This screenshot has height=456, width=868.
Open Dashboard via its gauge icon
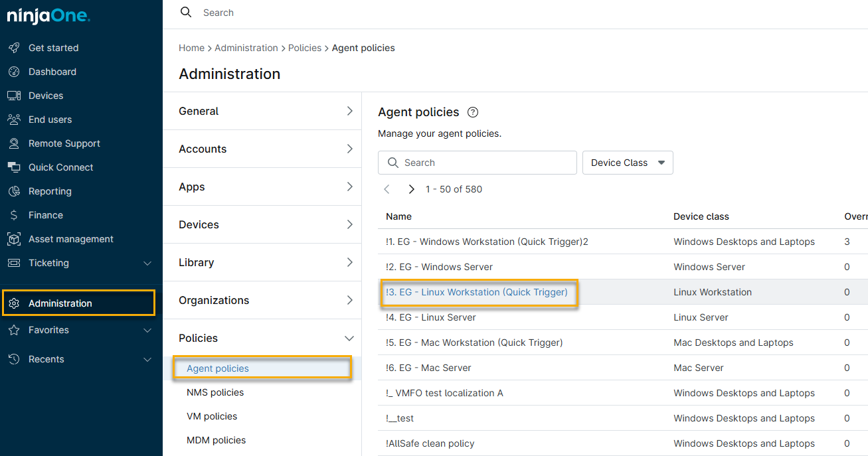coord(14,72)
